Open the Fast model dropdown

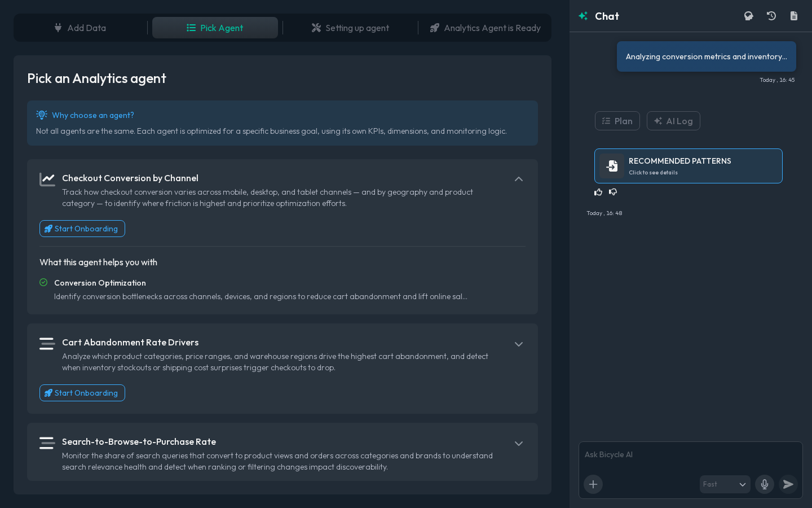pyautogui.click(x=725, y=484)
